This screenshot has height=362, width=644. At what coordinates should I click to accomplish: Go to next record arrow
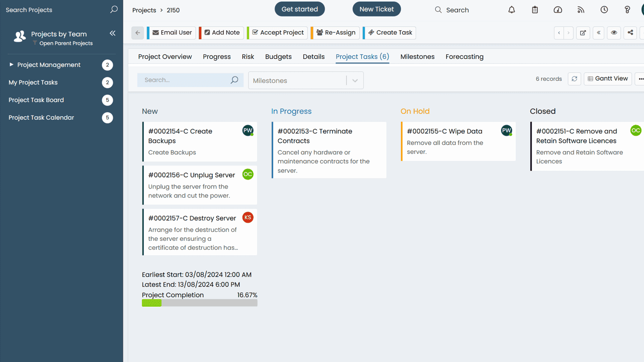coord(569,33)
